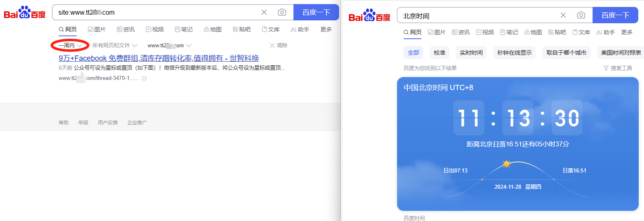Select the 全部 filter chip

pos(413,53)
